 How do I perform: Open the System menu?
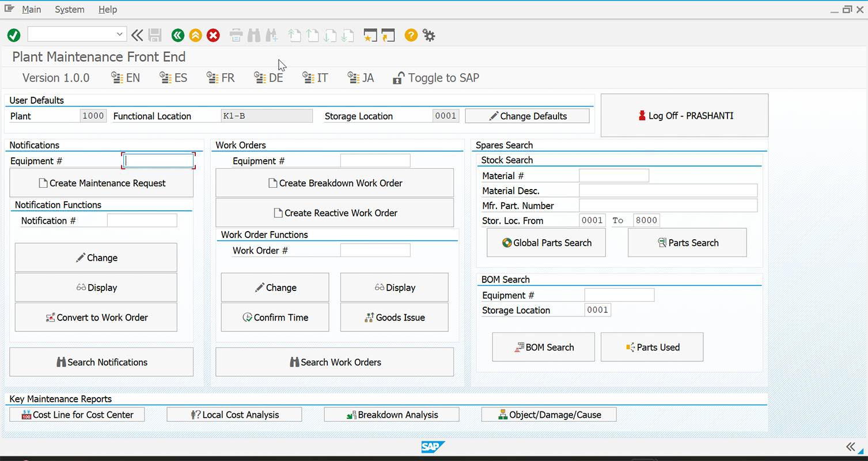pos(70,9)
